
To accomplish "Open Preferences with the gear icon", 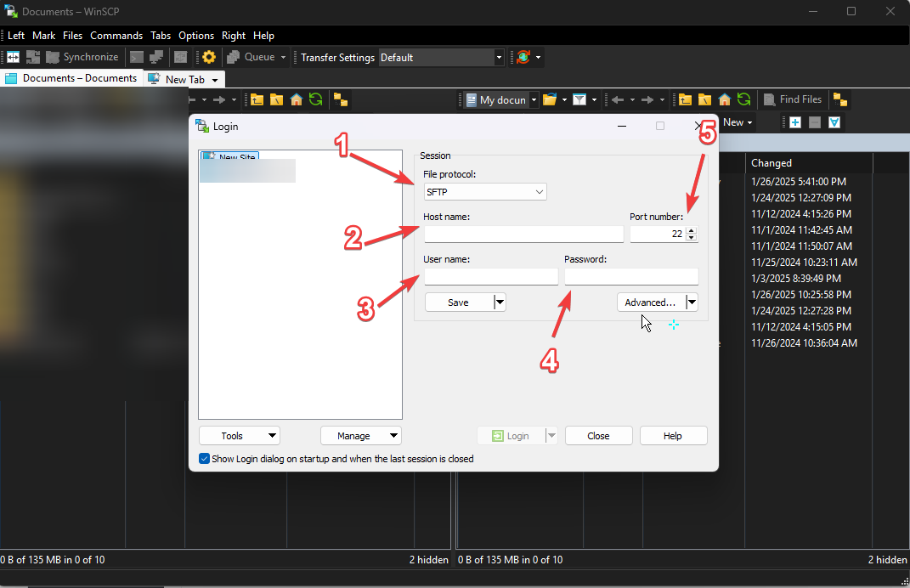I will pyautogui.click(x=209, y=57).
